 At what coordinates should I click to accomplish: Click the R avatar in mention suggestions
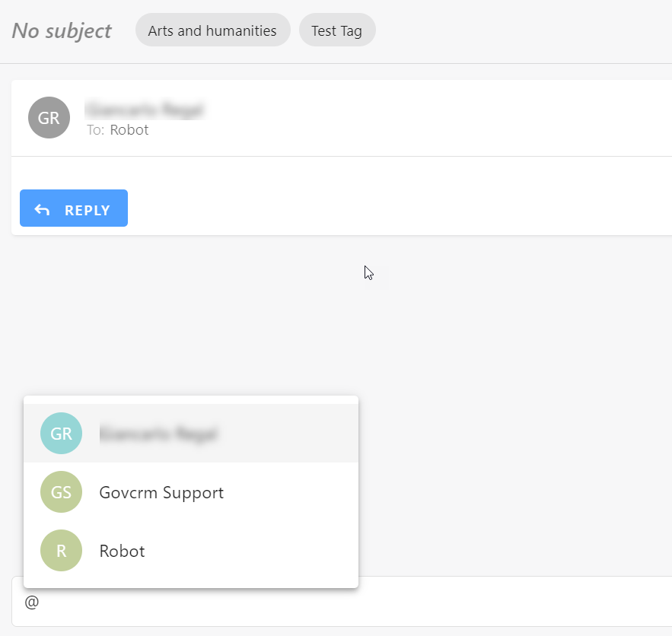(x=61, y=551)
